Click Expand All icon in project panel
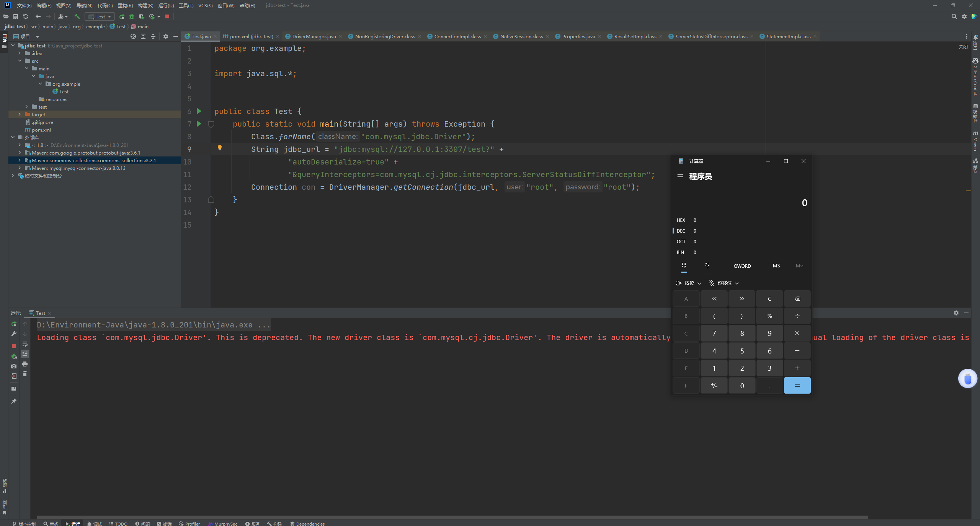 (x=143, y=36)
